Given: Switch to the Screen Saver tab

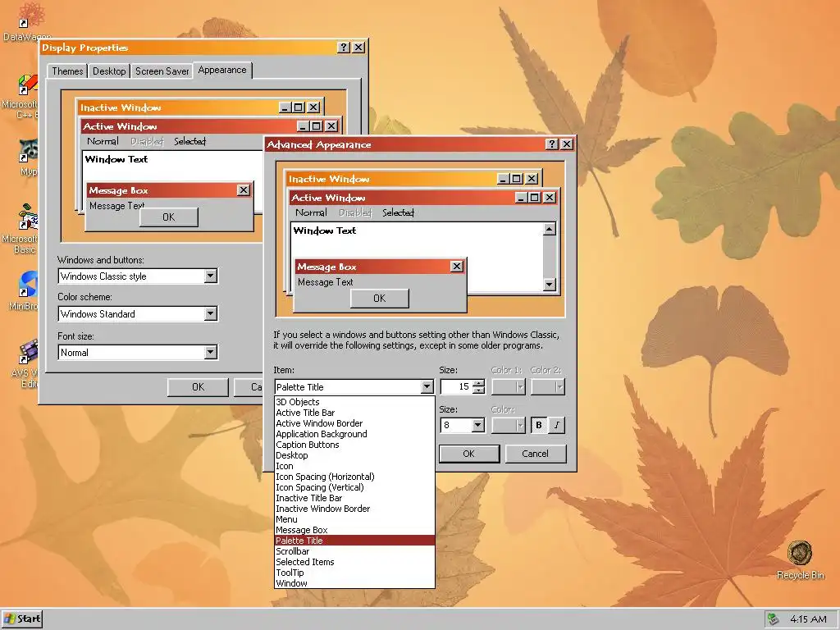Looking at the screenshot, I should 162,71.
